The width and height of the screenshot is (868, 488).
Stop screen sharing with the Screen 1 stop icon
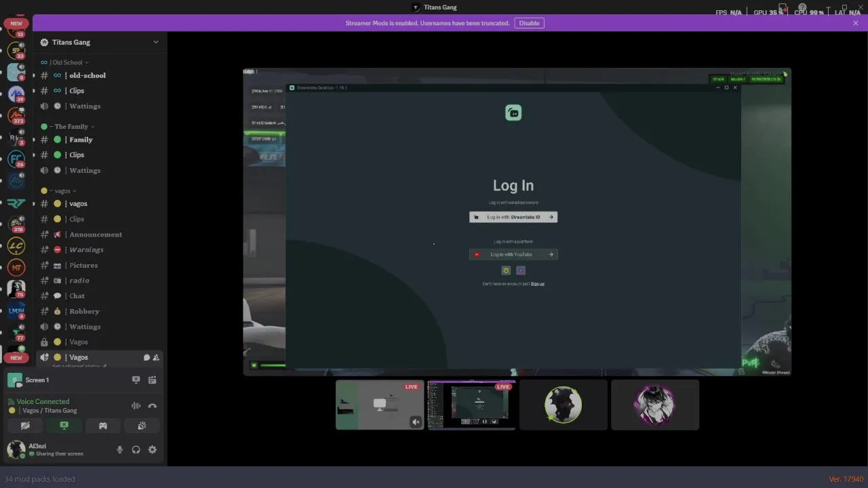(x=136, y=380)
